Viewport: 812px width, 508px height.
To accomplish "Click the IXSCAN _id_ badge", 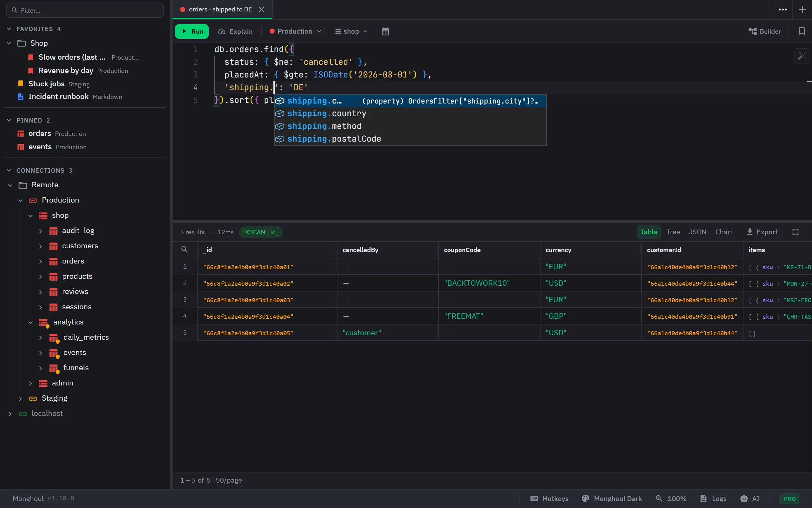I will click(261, 232).
